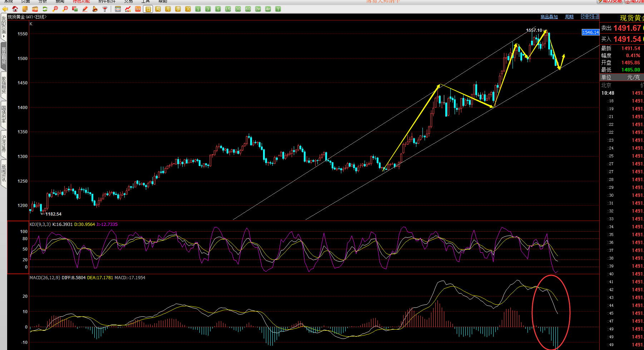Open 沪深证券 sidebar tab
644x350 pixels.
click(x=4, y=144)
